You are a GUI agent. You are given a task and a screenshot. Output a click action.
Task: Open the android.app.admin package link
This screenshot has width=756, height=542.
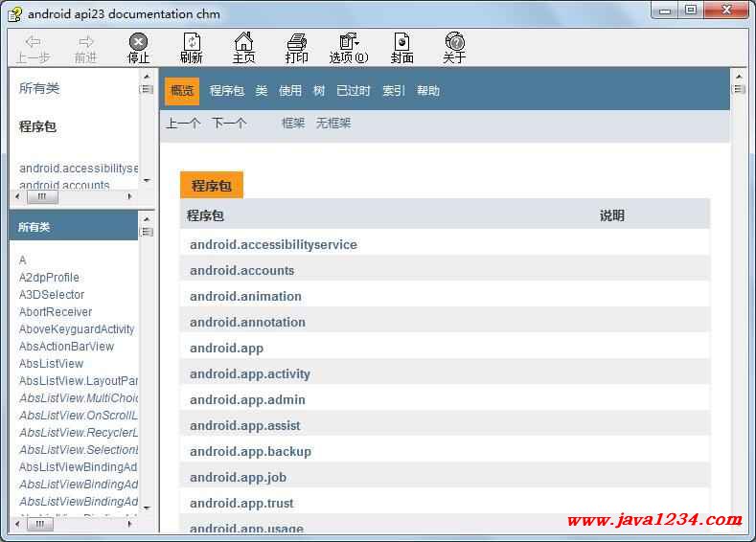(247, 399)
